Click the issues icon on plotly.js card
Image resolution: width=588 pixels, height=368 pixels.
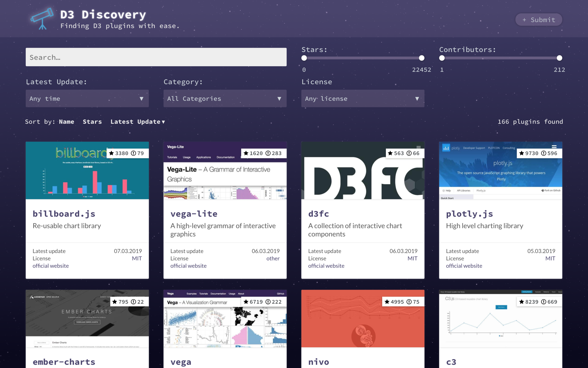click(543, 153)
